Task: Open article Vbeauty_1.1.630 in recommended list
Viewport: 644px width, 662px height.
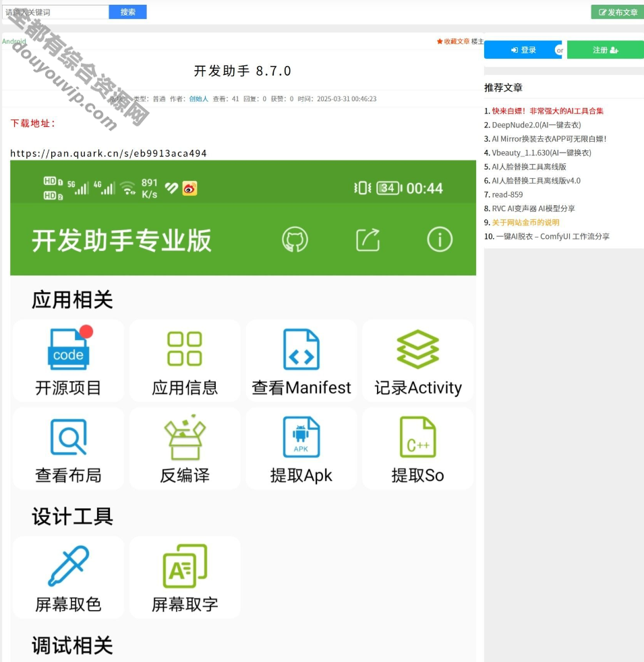Action: coord(541,153)
